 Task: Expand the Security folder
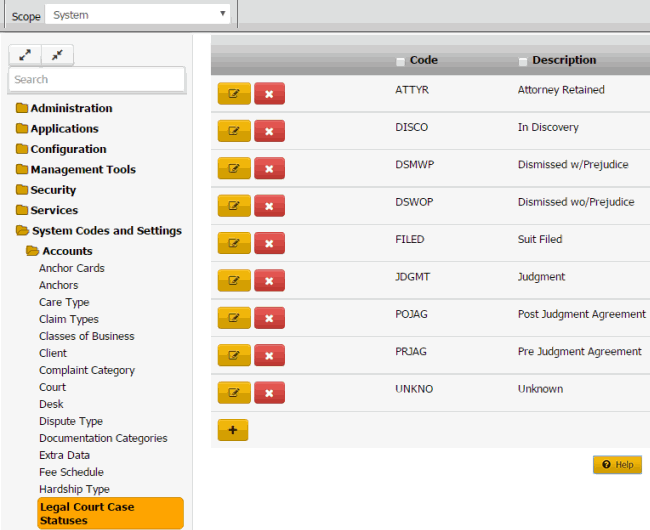click(53, 190)
